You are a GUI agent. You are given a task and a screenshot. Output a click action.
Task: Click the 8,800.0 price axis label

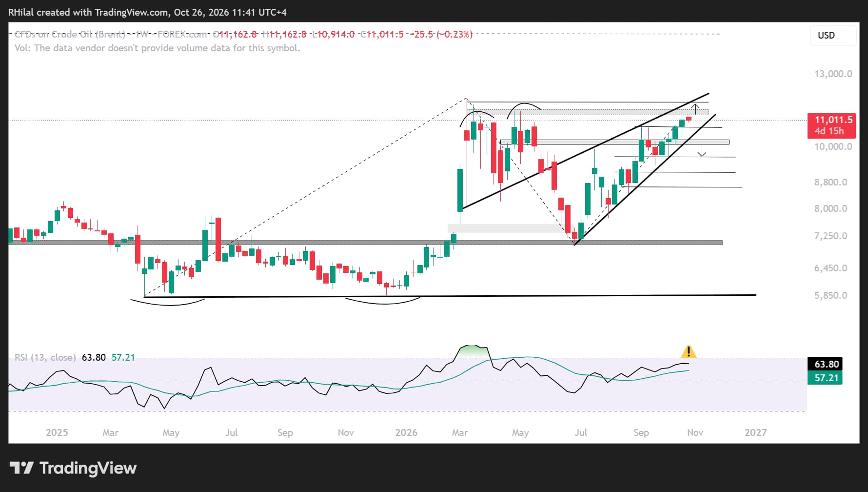(x=831, y=182)
